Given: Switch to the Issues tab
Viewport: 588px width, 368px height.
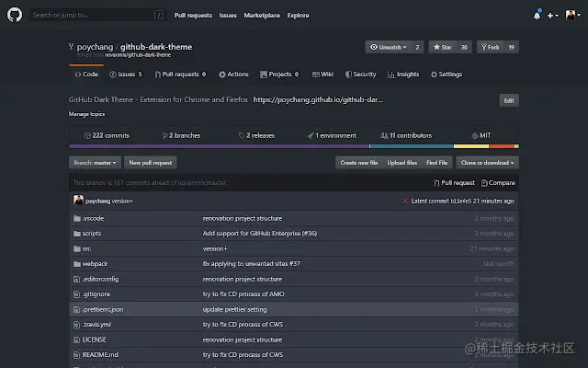Looking at the screenshot, I should 126,75.
